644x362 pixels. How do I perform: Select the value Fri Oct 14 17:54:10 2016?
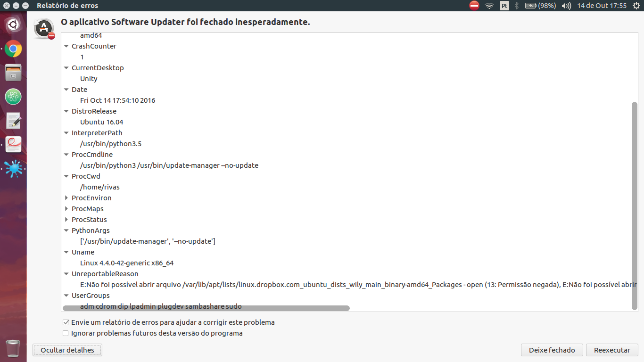click(x=118, y=100)
